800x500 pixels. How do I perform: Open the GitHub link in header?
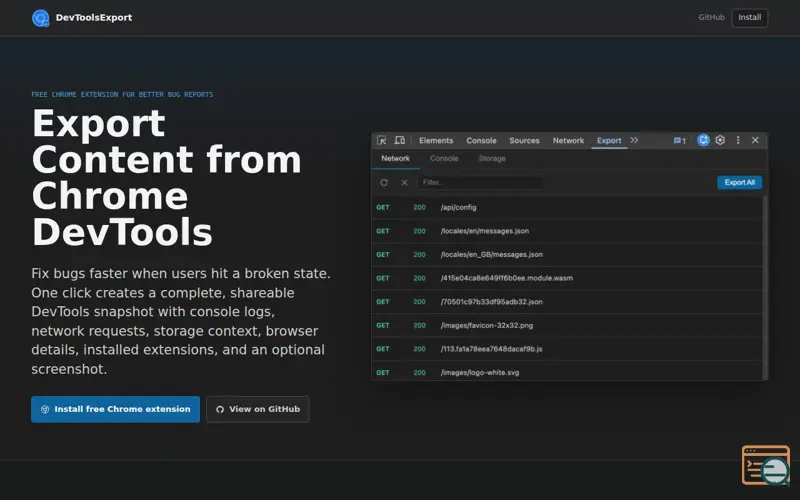[711, 17]
